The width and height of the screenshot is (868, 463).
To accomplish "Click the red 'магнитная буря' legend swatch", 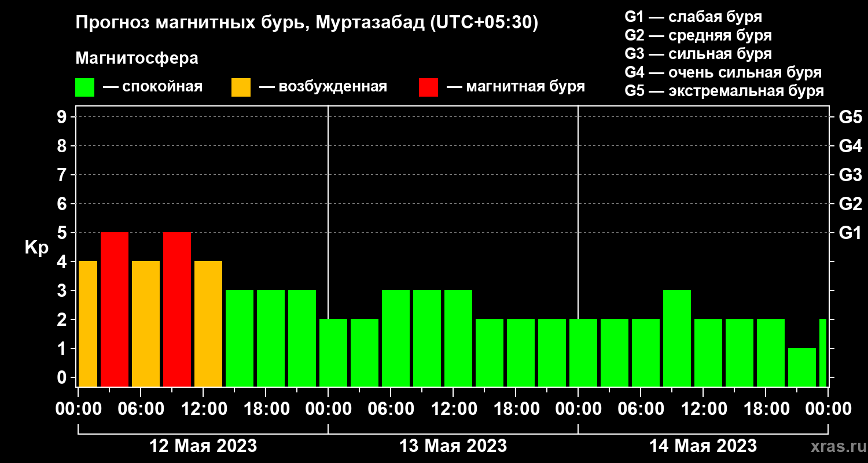I will tap(428, 87).
